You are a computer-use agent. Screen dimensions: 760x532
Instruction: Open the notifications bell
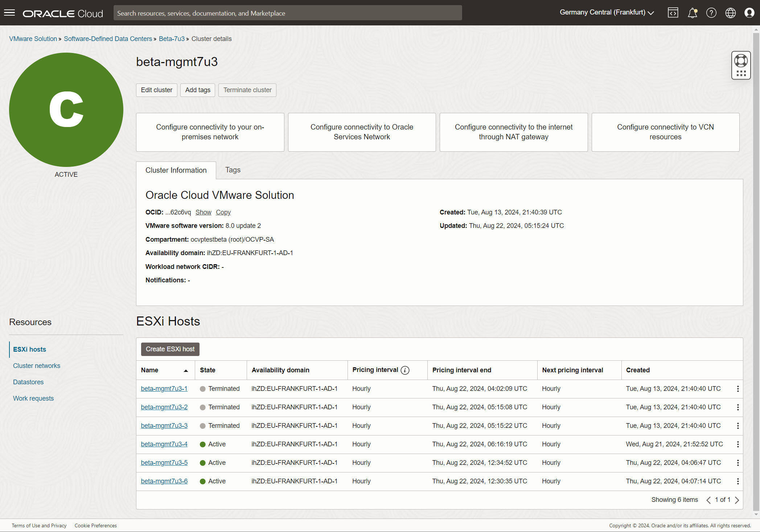click(692, 13)
